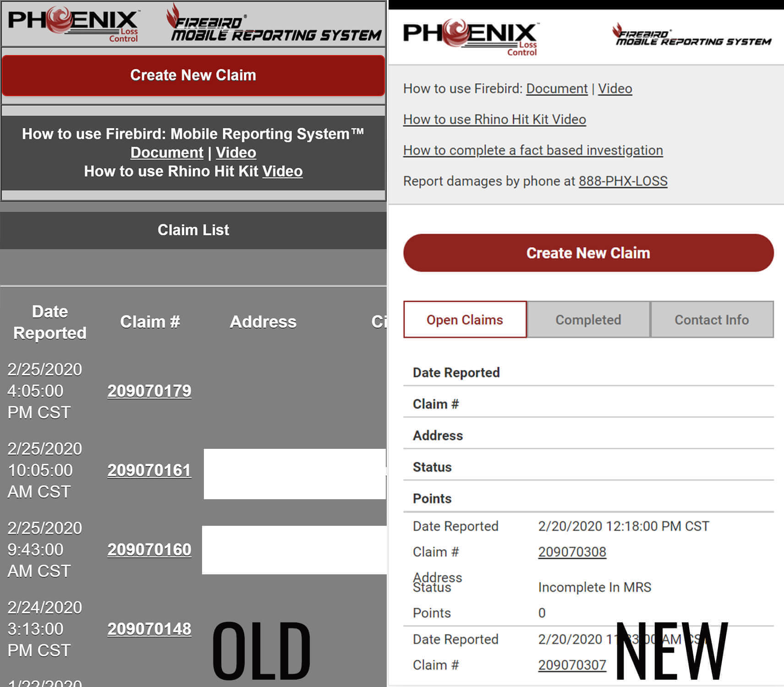Image resolution: width=784 pixels, height=687 pixels.
Task: Open Firebird Video link in old layout
Action: (236, 153)
